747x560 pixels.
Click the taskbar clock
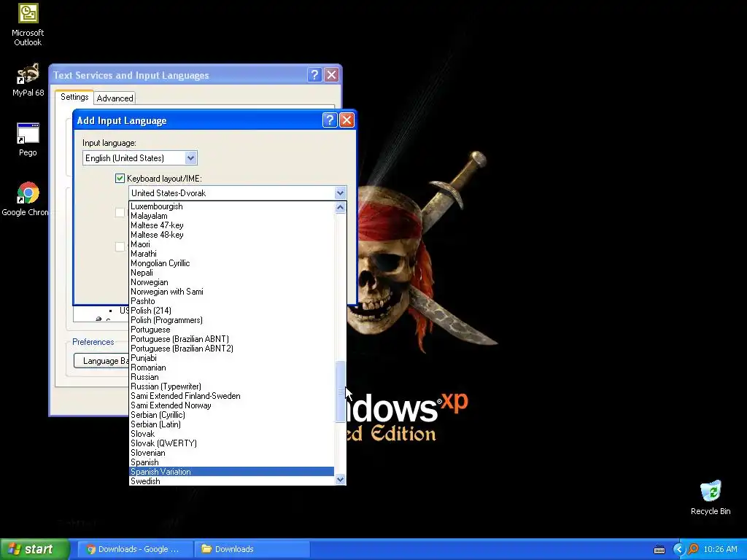pyautogui.click(x=720, y=550)
